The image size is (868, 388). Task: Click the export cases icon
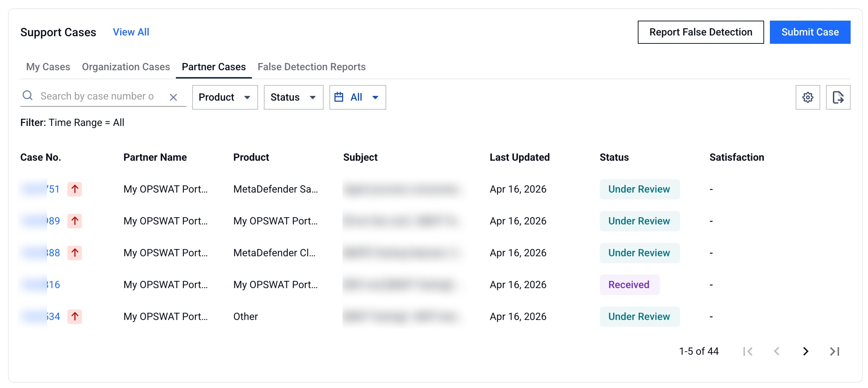click(838, 97)
